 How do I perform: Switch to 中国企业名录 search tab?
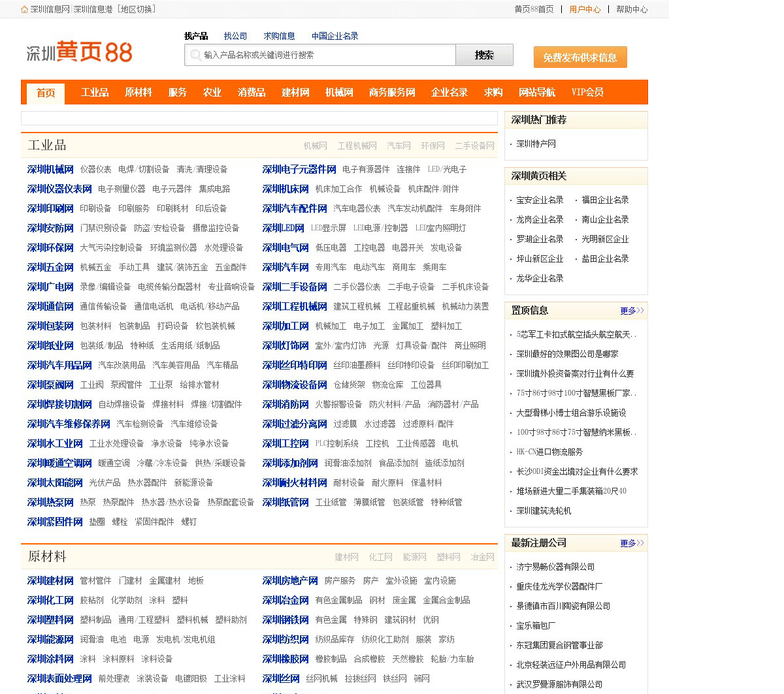pos(335,36)
